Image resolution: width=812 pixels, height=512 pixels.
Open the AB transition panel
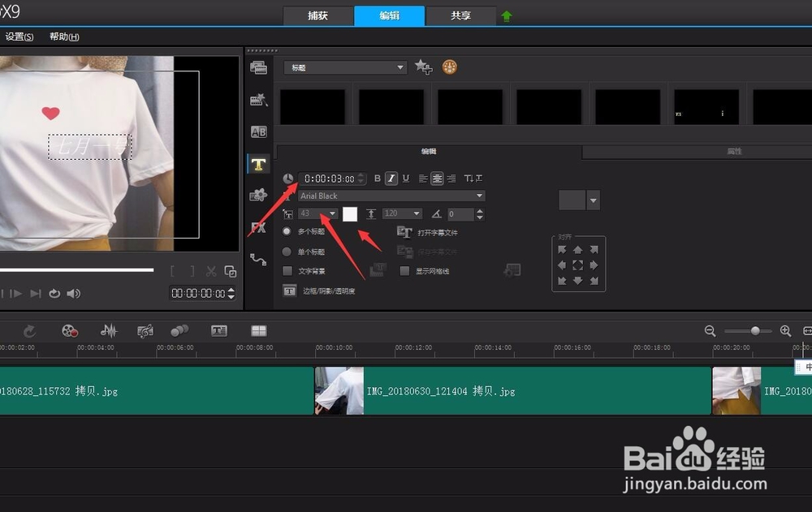(259, 131)
